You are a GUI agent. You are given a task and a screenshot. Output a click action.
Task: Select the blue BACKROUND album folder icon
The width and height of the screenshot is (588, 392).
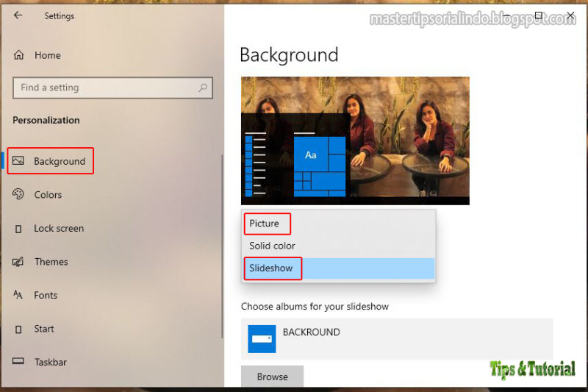pos(262,339)
